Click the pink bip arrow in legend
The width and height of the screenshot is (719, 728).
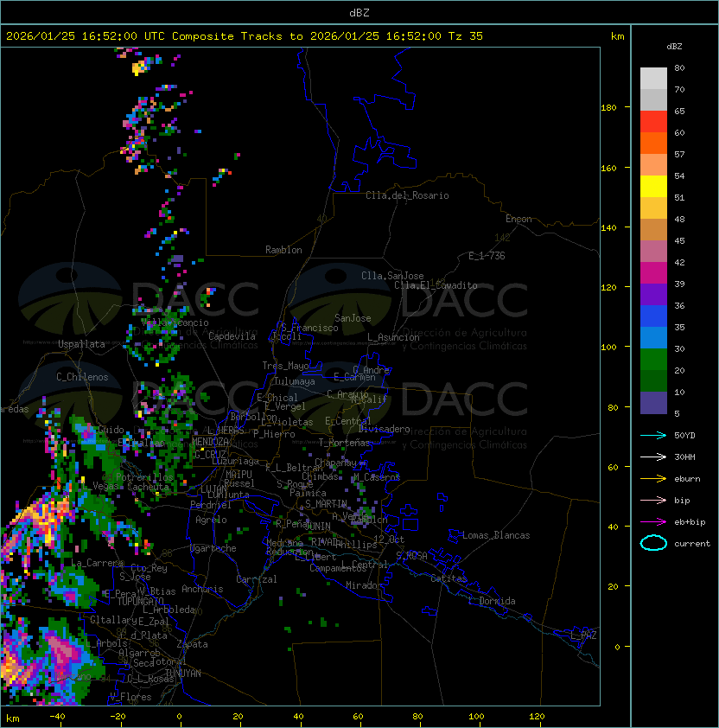coord(653,500)
